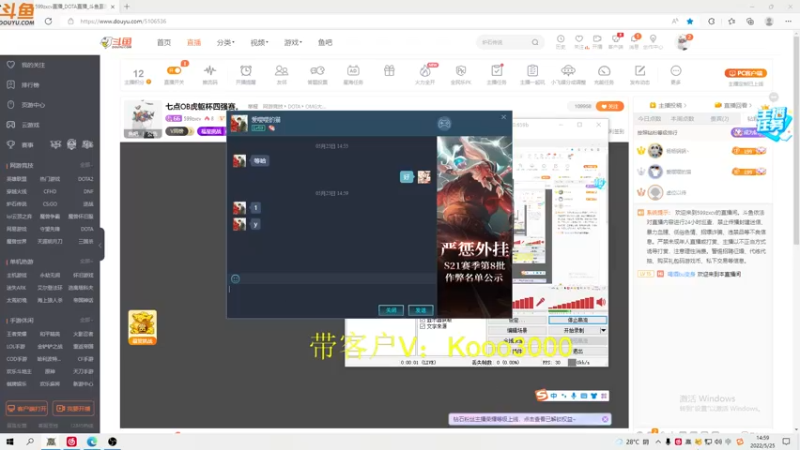Image resolution: width=800 pixels, height=450 pixels.
Task: Switch to 本周点数 tab
Action: coord(682,118)
